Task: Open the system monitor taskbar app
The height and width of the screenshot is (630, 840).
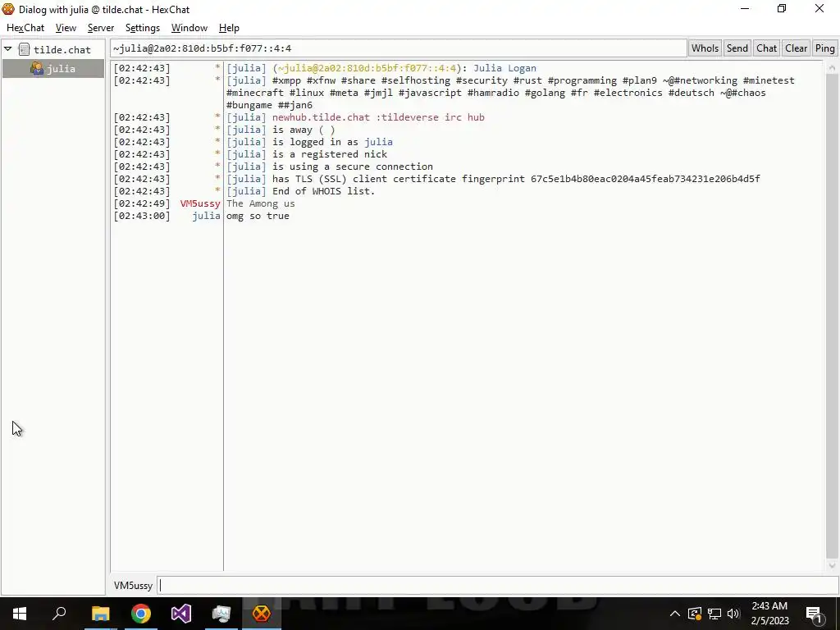Action: pyautogui.click(x=221, y=614)
